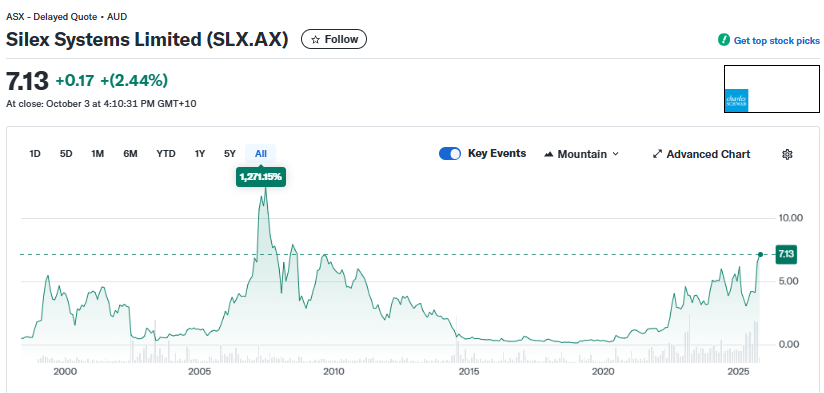The height and width of the screenshot is (393, 824).
Task: Click the +0.17 price change value
Action: [75, 80]
